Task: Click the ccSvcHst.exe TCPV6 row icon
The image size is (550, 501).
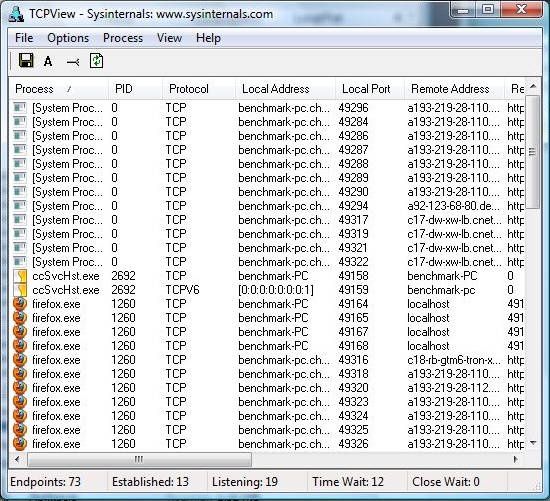Action: click(x=20, y=290)
